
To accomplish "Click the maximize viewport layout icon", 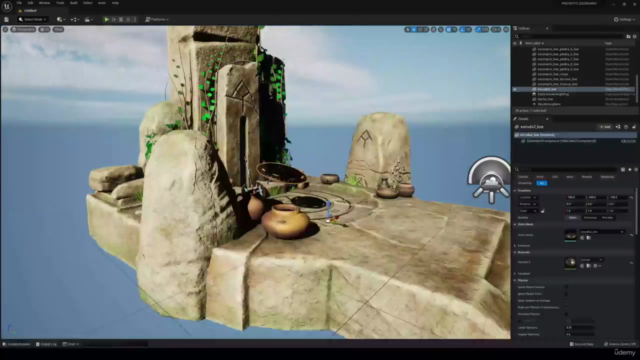I will point(506,30).
